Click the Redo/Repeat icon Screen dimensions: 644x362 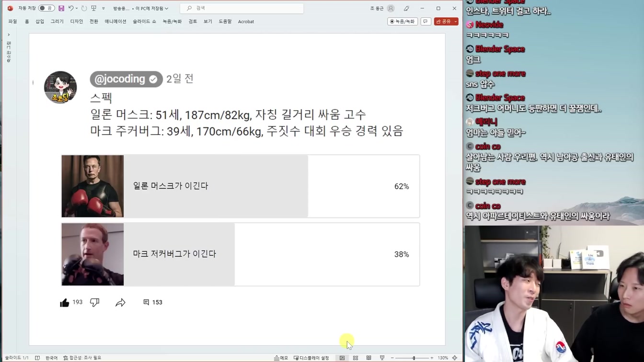pyautogui.click(x=84, y=8)
